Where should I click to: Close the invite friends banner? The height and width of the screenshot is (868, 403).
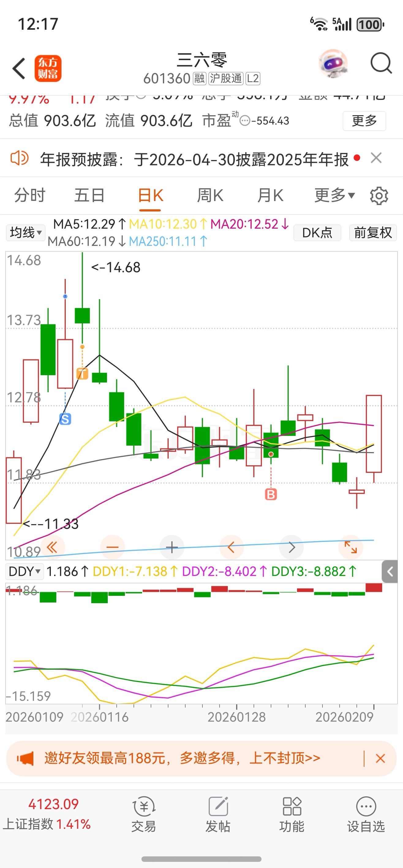380,759
